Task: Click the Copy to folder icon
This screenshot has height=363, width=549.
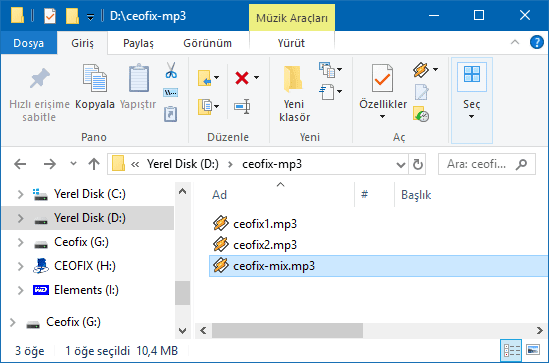Action: pos(205,106)
